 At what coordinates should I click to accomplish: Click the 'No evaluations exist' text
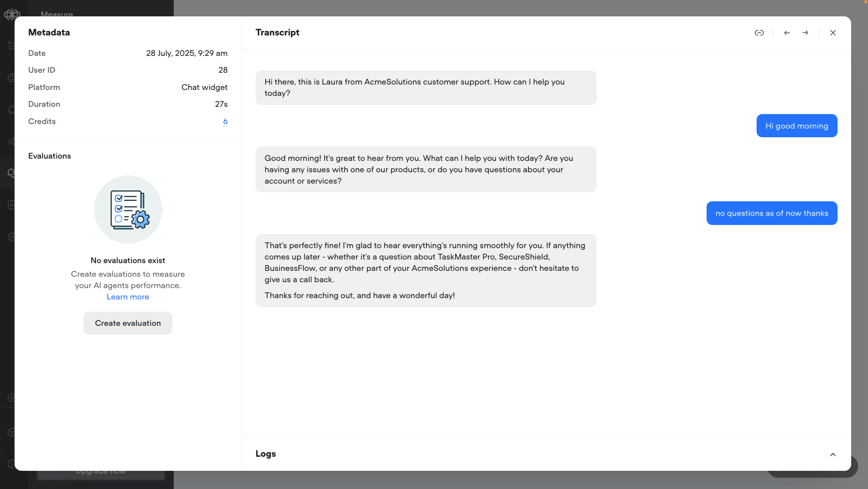pyautogui.click(x=128, y=260)
